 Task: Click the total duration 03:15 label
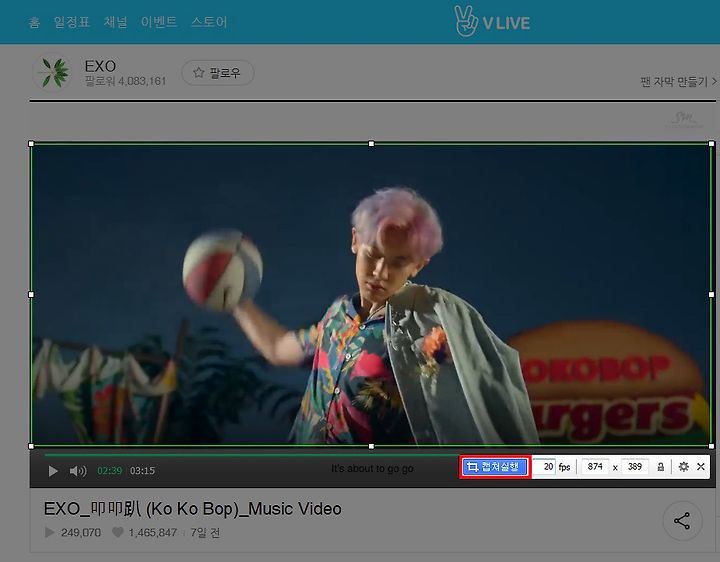[142, 471]
